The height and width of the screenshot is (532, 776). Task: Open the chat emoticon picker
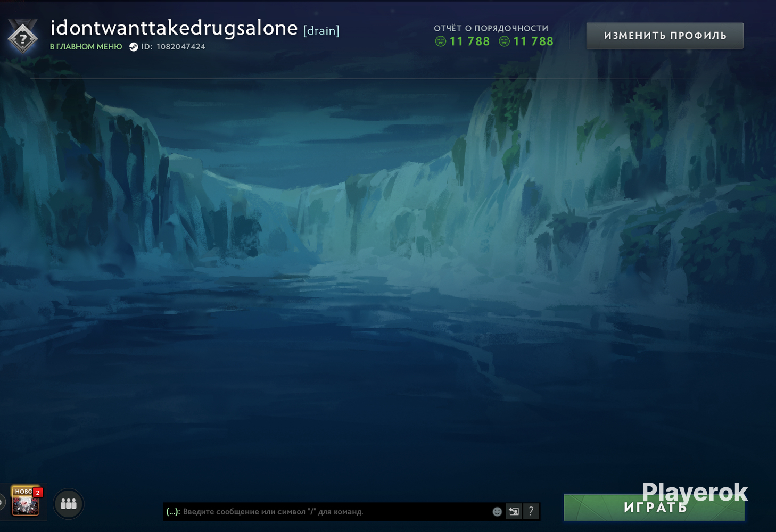[x=497, y=511]
